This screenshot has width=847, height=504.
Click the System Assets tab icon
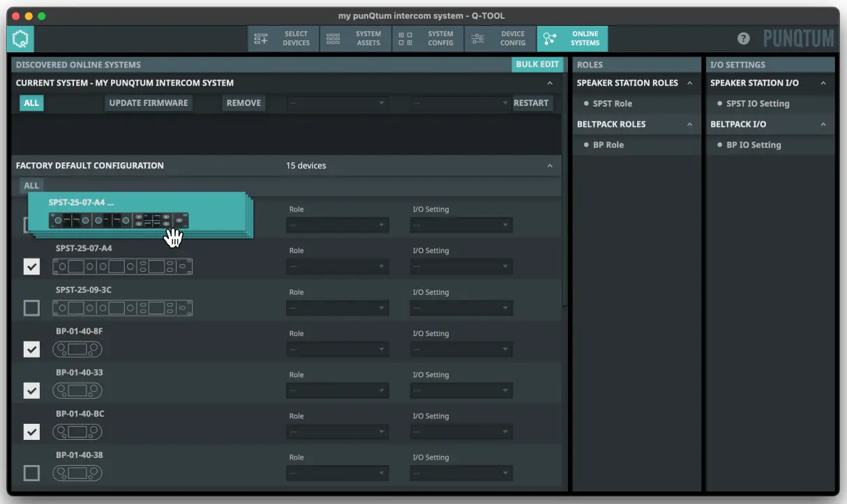click(333, 39)
